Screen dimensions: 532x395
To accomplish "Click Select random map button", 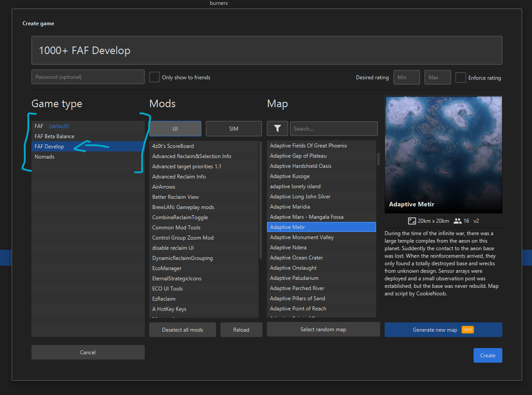I will [323, 329].
